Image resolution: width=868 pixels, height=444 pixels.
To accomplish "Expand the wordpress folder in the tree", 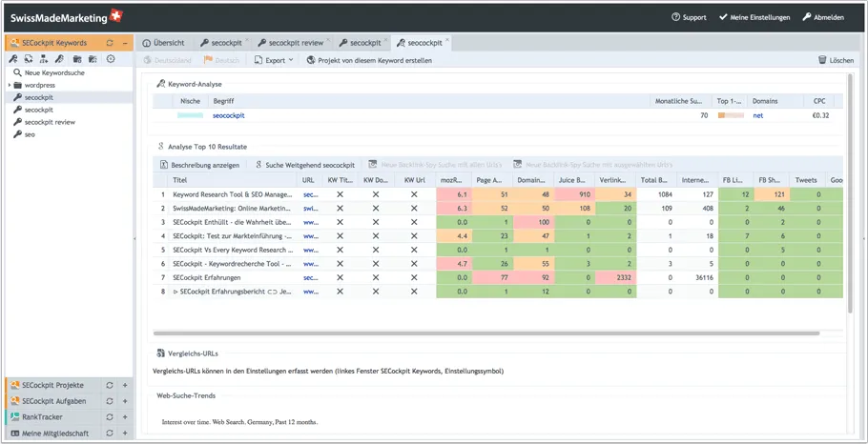I will tap(10, 85).
